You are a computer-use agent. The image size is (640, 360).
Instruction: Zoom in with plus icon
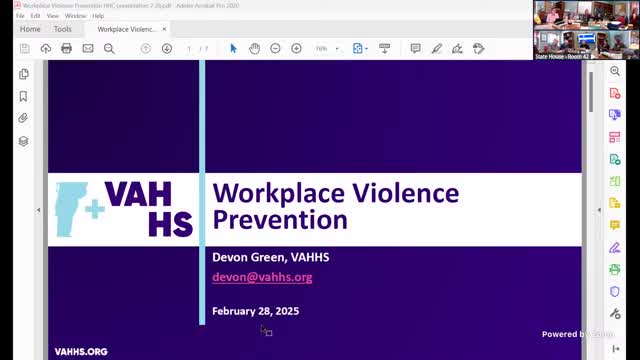tap(296, 49)
